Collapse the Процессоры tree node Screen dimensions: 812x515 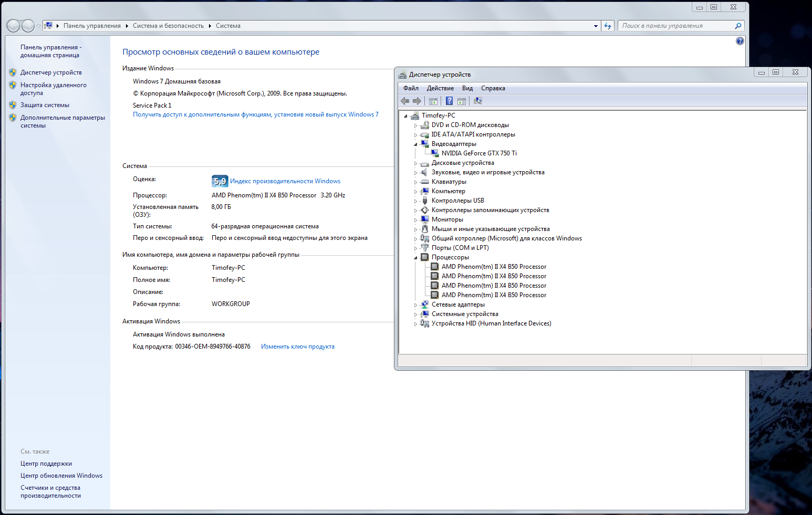coord(415,258)
